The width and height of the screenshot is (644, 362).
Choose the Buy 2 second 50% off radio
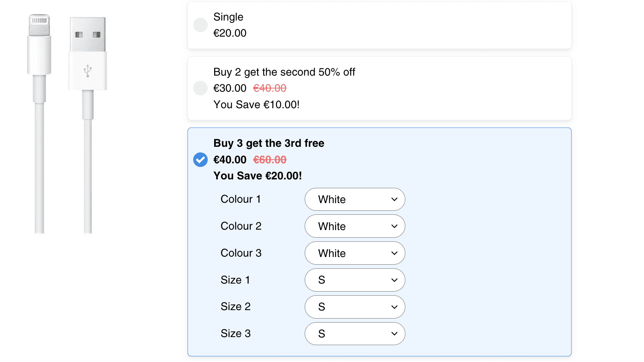pyautogui.click(x=200, y=88)
